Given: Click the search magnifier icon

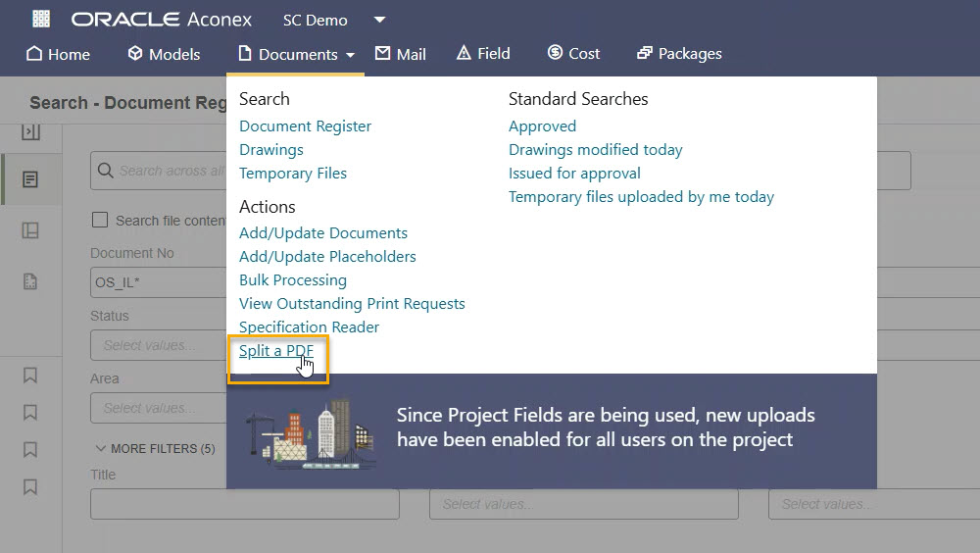Looking at the screenshot, I should point(105,171).
